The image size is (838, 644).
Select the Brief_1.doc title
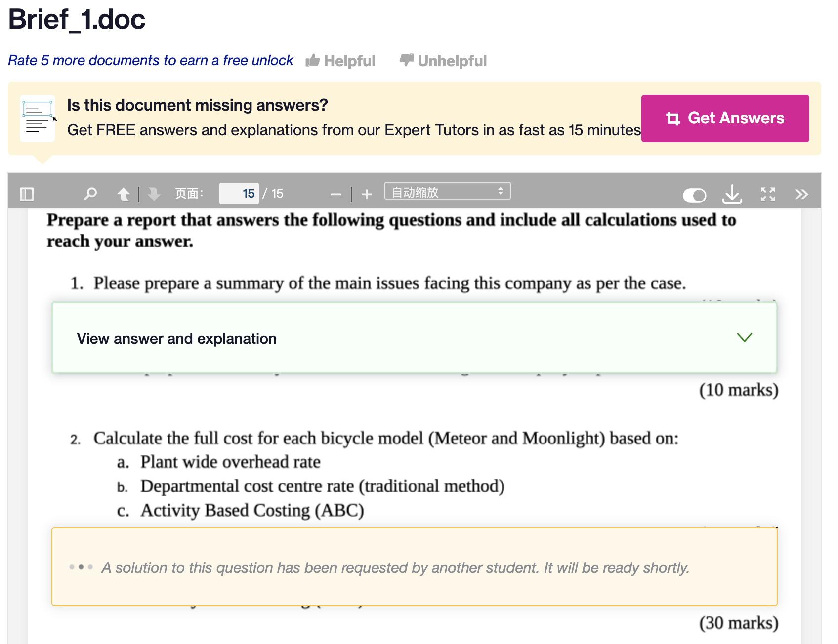[77, 20]
